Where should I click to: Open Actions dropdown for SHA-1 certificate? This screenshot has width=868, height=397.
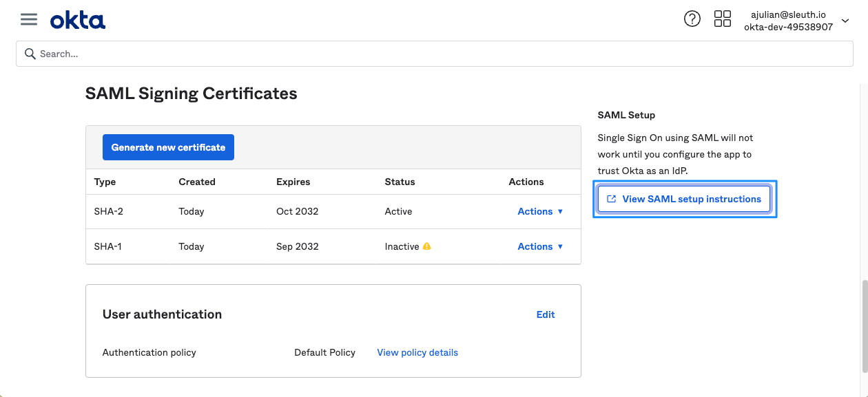click(540, 246)
